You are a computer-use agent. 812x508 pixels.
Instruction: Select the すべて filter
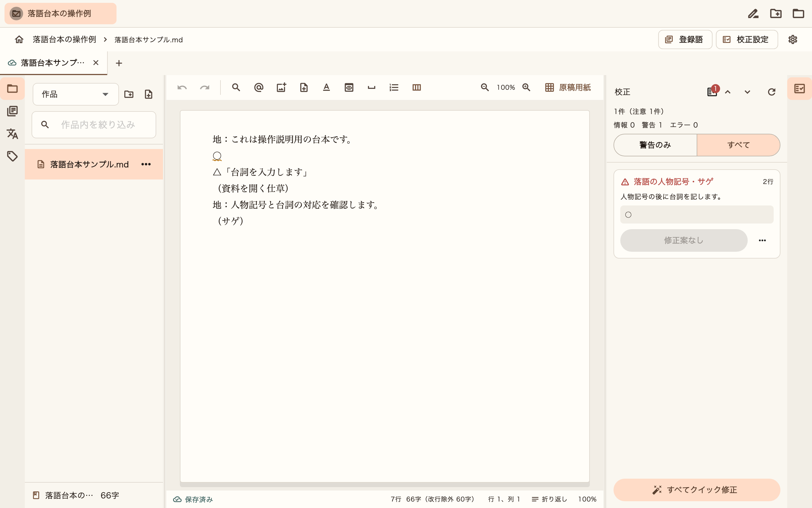coord(738,145)
